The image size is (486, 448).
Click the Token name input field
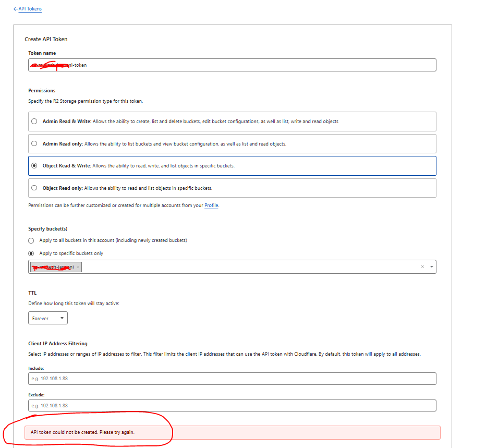232,65
